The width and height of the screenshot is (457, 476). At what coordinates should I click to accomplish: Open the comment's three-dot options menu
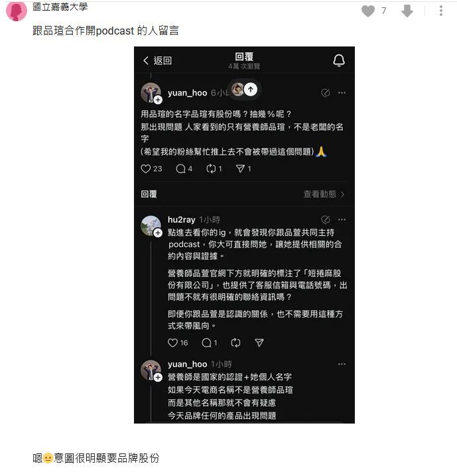[441, 11]
